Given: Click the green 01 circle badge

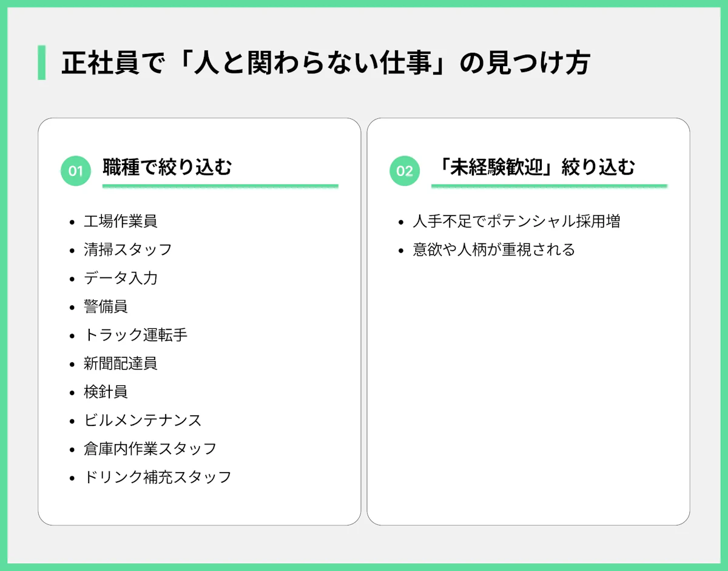Looking at the screenshot, I should [75, 171].
